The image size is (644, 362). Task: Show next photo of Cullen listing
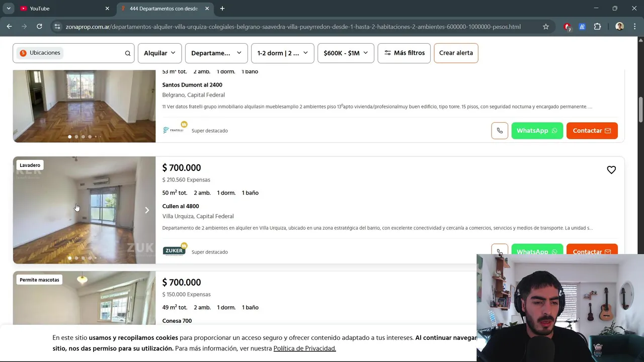click(147, 210)
